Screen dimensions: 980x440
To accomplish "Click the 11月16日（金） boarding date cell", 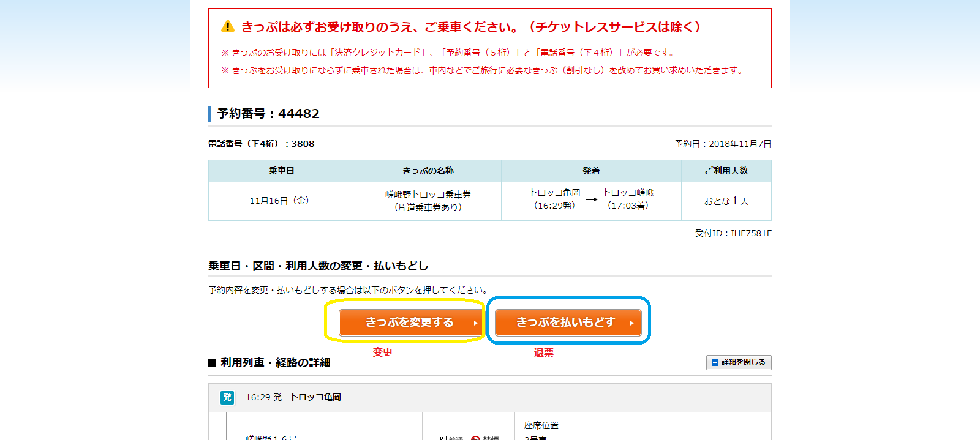I will tap(281, 201).
